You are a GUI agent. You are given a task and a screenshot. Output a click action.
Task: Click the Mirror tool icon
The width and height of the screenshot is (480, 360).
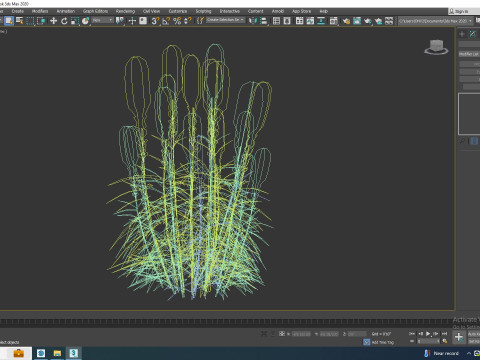[253, 21]
